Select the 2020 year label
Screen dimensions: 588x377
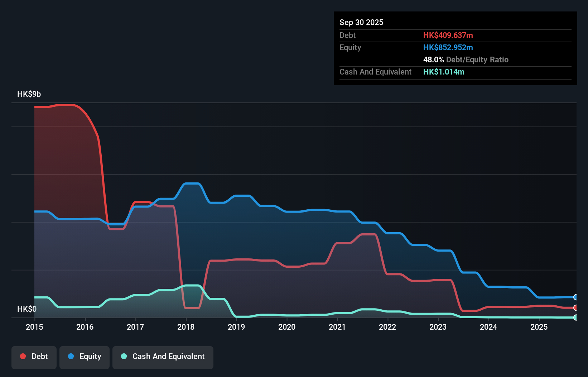click(x=287, y=327)
